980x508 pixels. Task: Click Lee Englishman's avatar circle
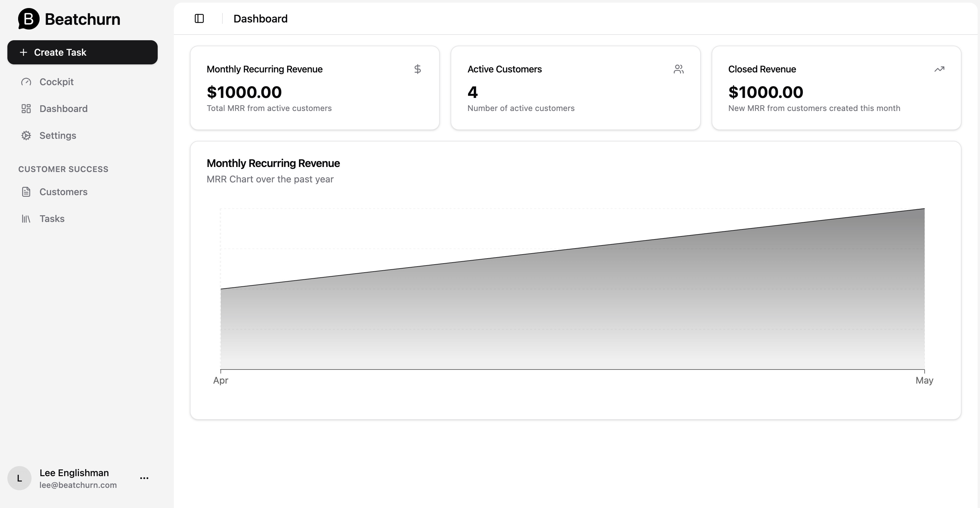(x=19, y=478)
